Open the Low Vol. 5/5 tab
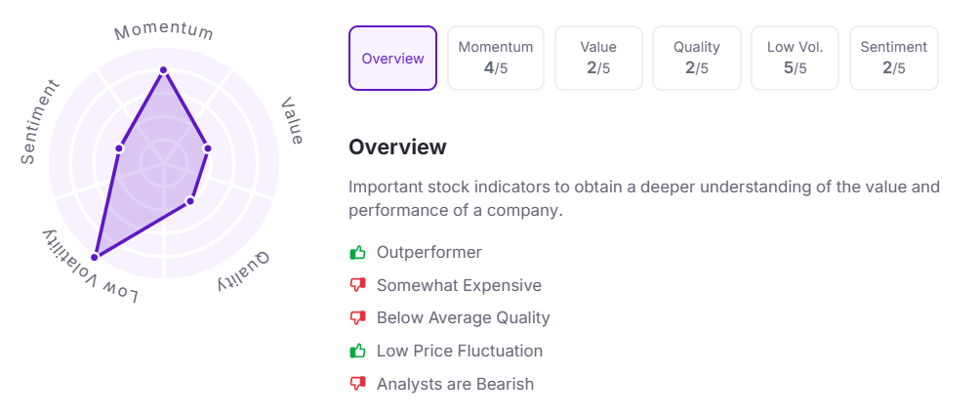980x417 pixels. tap(795, 59)
